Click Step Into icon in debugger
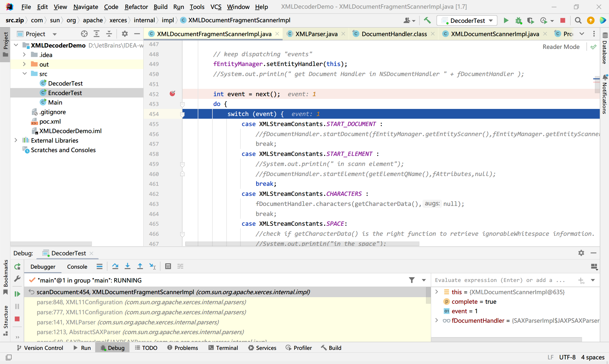Screen dimensions: 609x364 [x=127, y=266]
